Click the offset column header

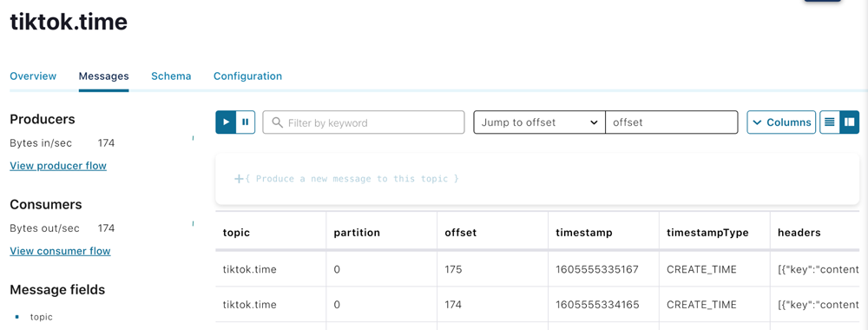[461, 233]
